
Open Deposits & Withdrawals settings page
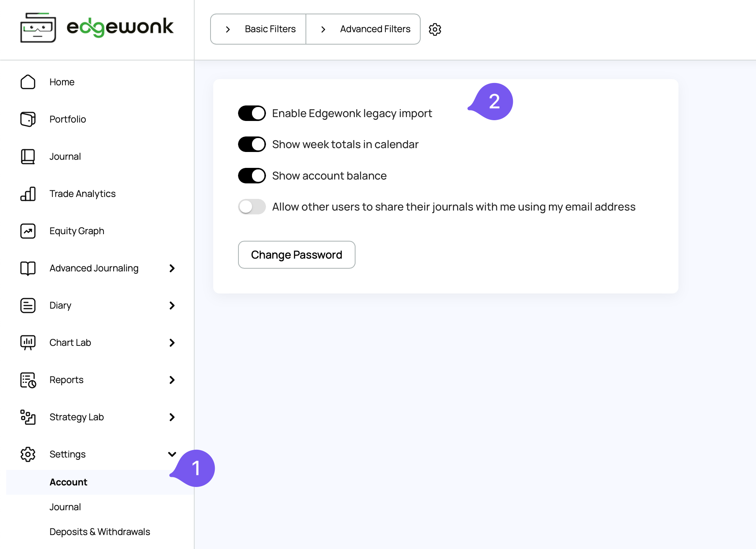click(100, 532)
